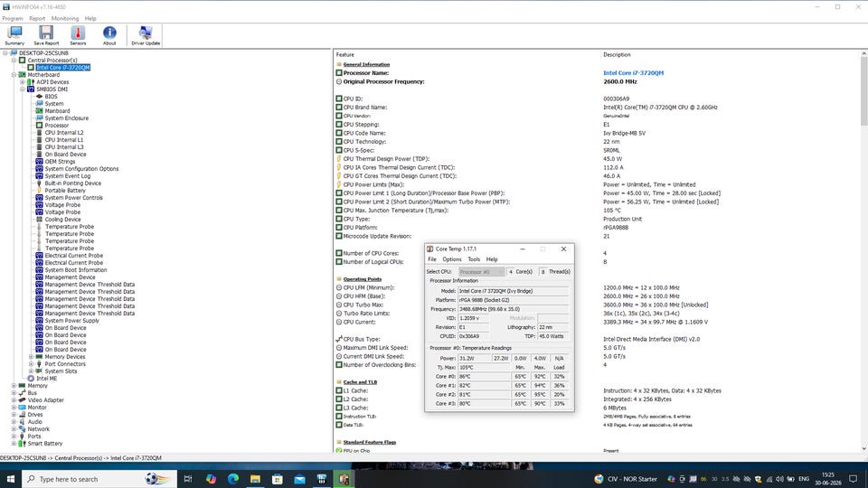Viewport: 868px width, 488px height.
Task: Open the Program menu in HWiNFO
Action: 13,18
